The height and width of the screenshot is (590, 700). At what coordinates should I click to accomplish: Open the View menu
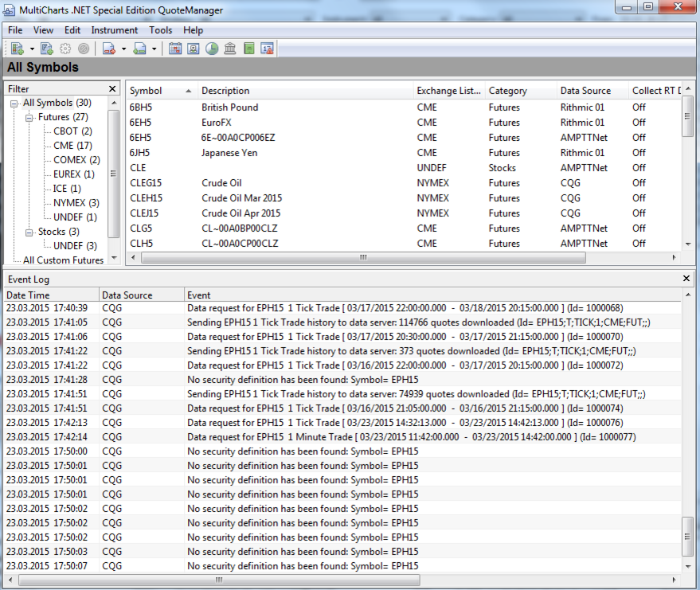43,30
